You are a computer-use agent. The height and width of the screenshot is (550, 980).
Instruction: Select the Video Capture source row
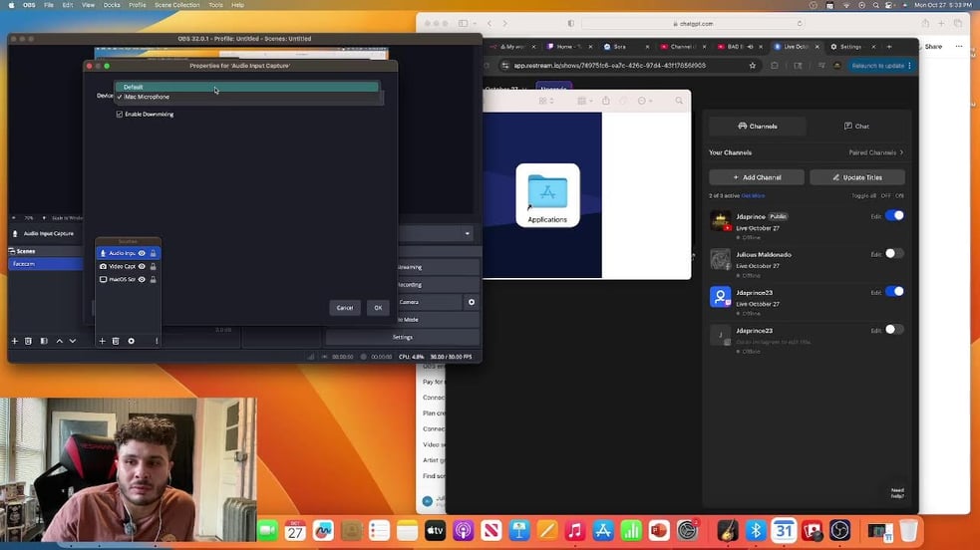click(x=129, y=267)
